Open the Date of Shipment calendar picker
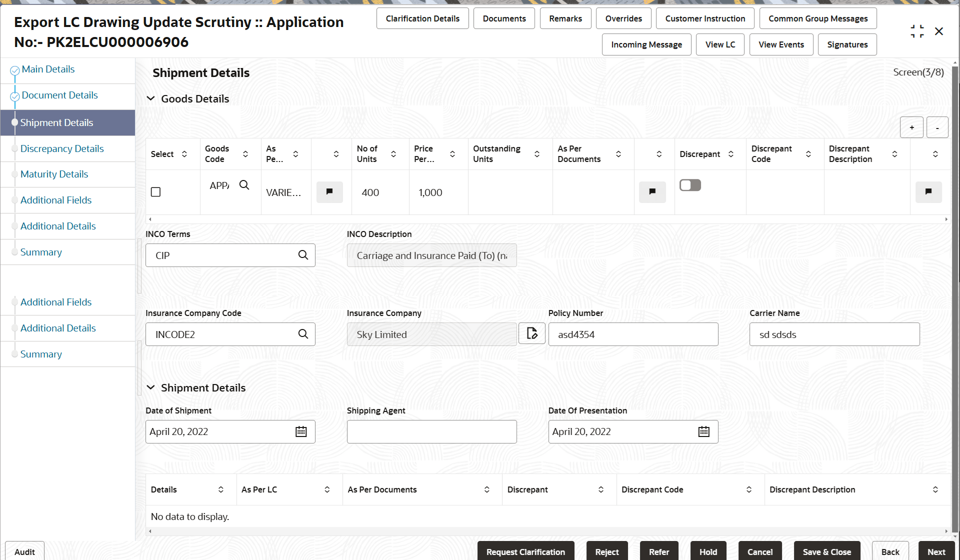Image resolution: width=960 pixels, height=560 pixels. [301, 431]
